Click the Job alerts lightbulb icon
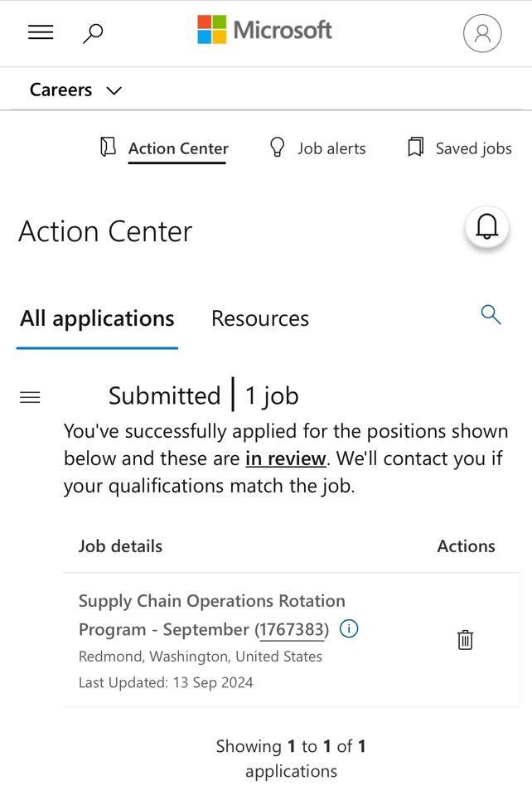The height and width of the screenshot is (800, 532). 278,147
